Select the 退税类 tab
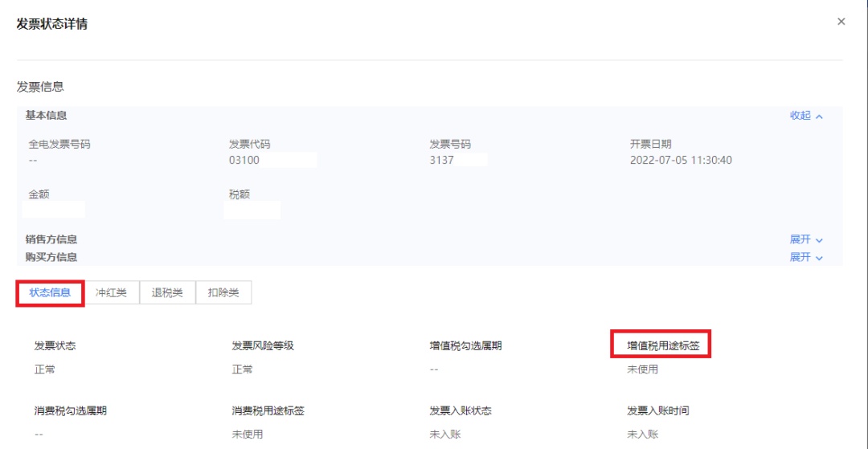 (167, 292)
